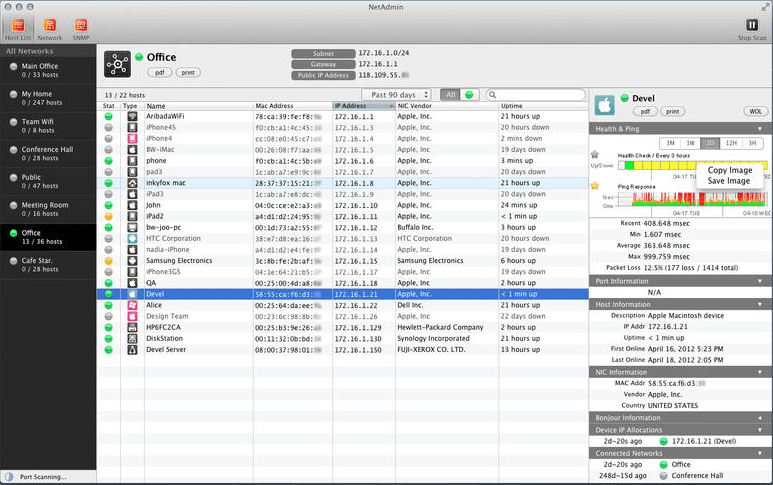The width and height of the screenshot is (773, 485).
Task: Click the printer icon for HP6FC2CA
Action: coord(132,327)
